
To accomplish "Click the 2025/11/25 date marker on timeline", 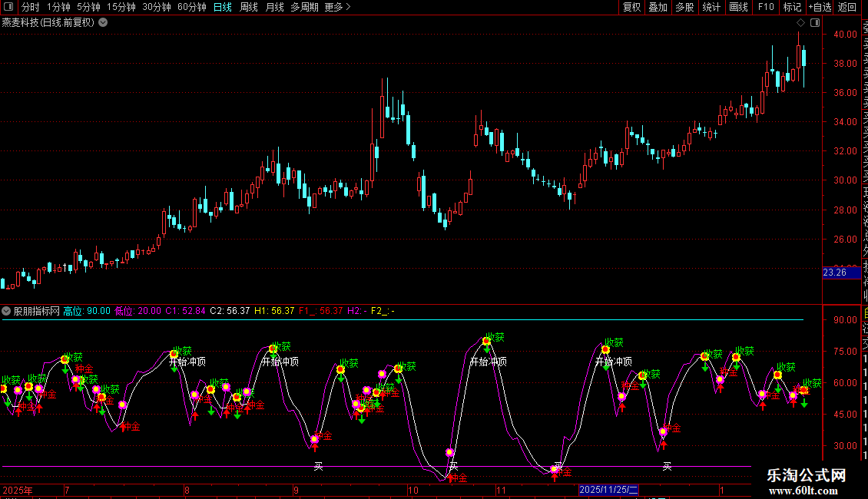I will tap(608, 490).
